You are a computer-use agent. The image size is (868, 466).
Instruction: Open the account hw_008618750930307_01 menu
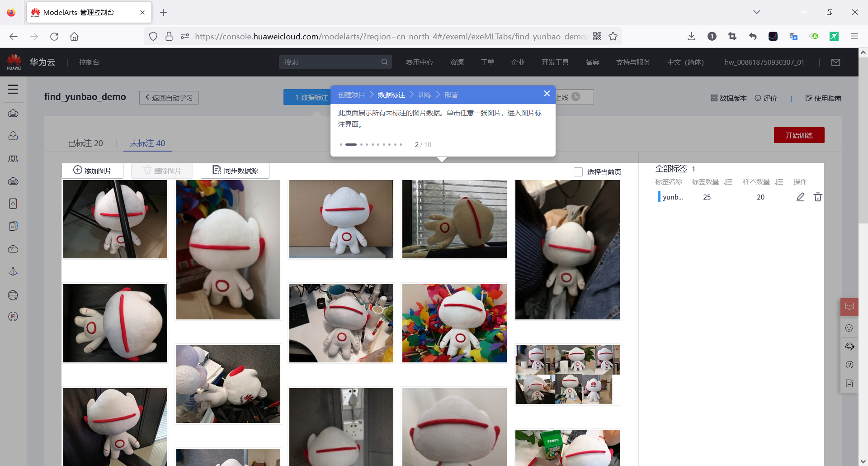pos(764,62)
